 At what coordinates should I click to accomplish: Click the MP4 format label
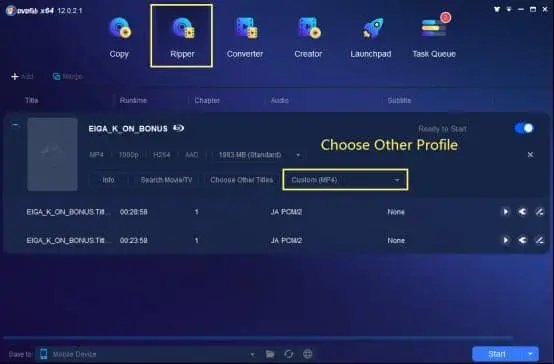(96, 155)
